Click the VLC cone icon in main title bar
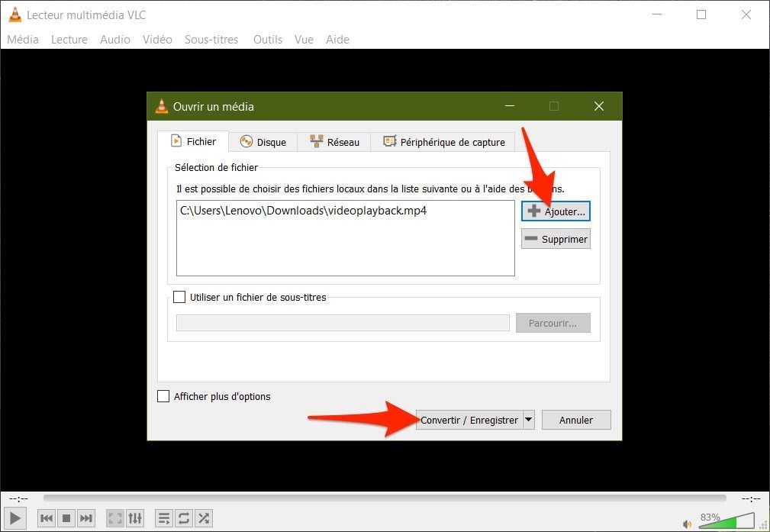 (15, 15)
